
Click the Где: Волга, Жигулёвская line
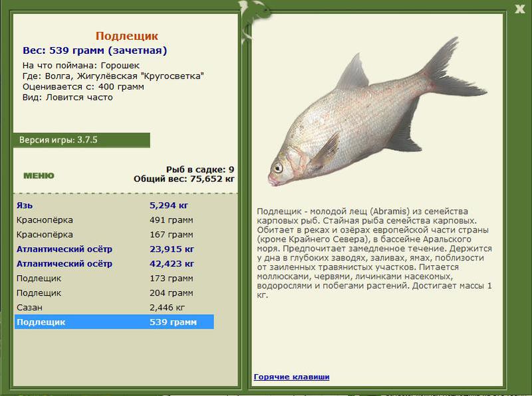113,76
